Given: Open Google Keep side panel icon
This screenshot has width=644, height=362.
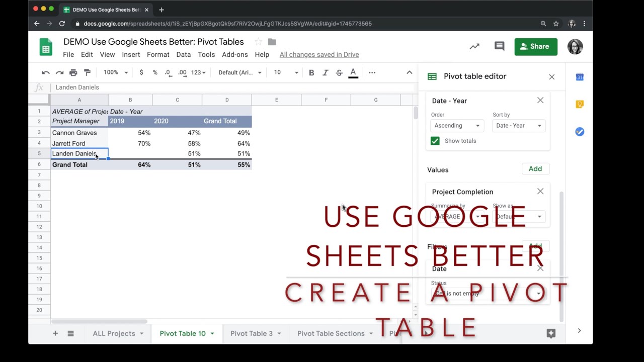Looking at the screenshot, I should point(580,104).
